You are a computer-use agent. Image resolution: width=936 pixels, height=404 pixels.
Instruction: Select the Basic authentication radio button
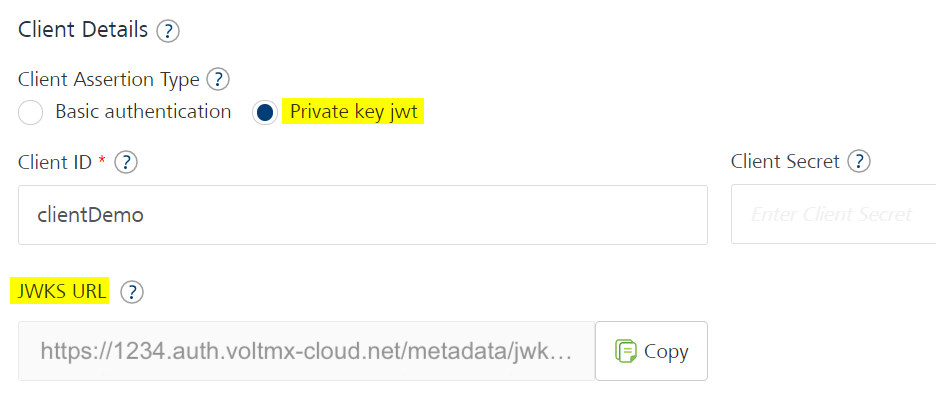click(x=31, y=113)
